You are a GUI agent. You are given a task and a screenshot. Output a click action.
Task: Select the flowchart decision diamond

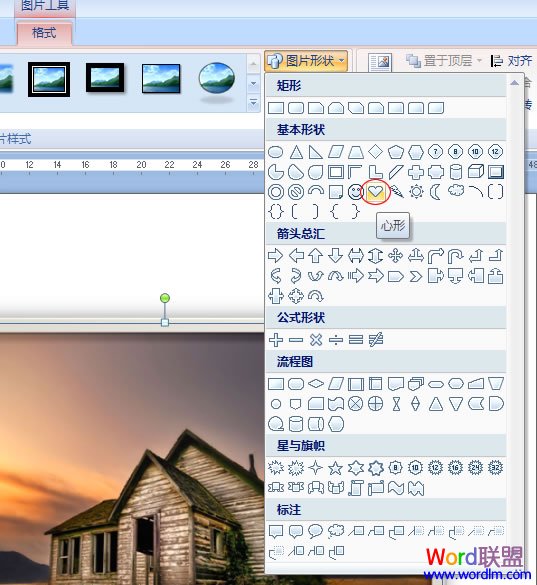click(x=316, y=384)
